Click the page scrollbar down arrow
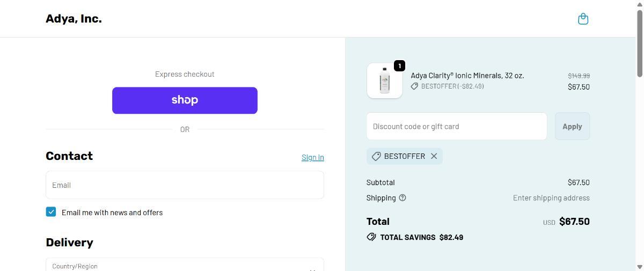 point(639,267)
